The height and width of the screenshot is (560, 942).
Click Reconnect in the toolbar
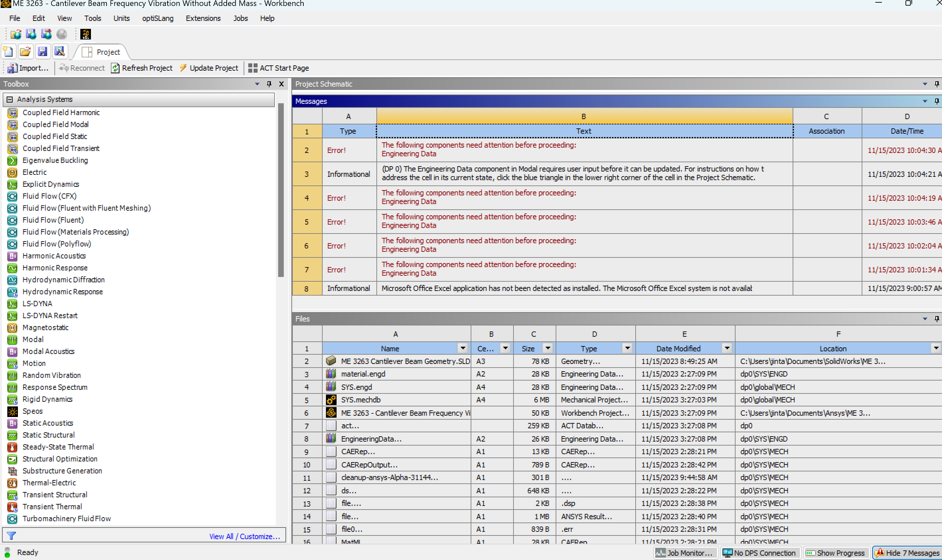(82, 68)
